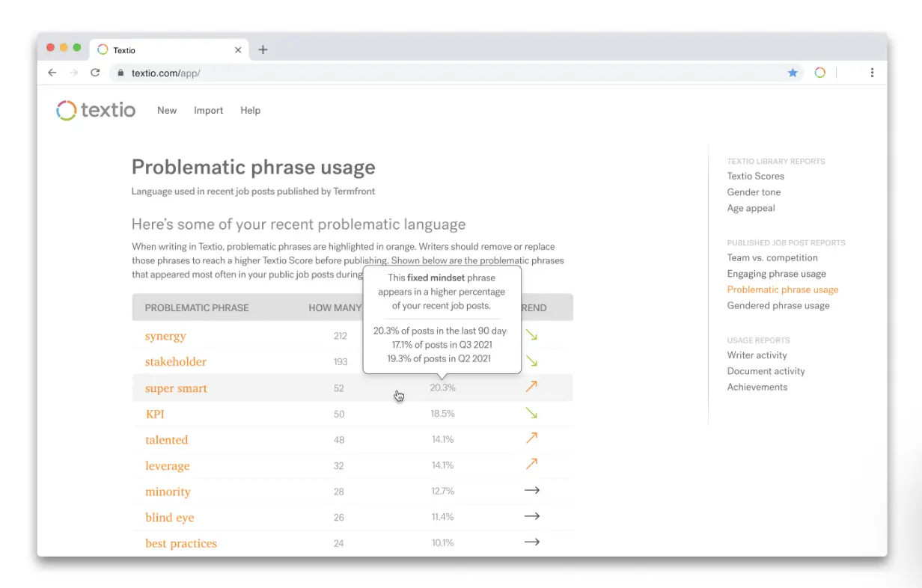Image resolution: width=922 pixels, height=588 pixels.
Task: Reload the page with refresh icon
Action: click(95, 73)
